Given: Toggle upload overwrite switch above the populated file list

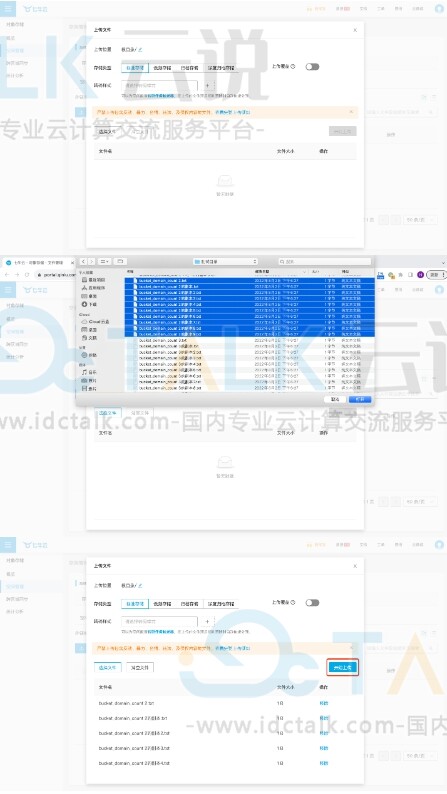Looking at the screenshot, I should point(312,603).
